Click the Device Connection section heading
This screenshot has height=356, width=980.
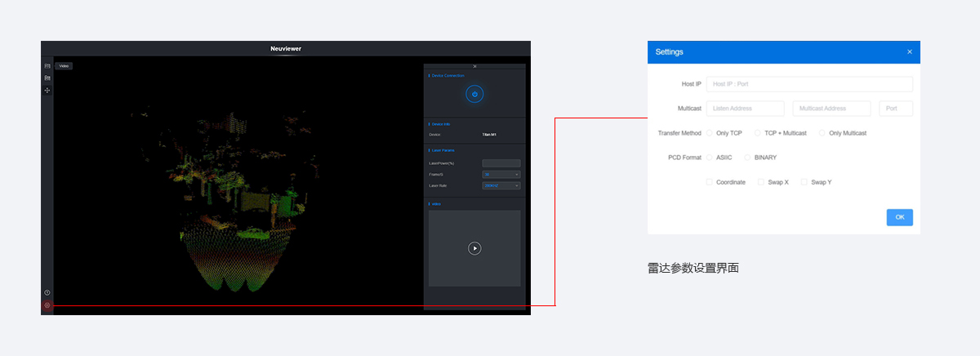click(448, 75)
